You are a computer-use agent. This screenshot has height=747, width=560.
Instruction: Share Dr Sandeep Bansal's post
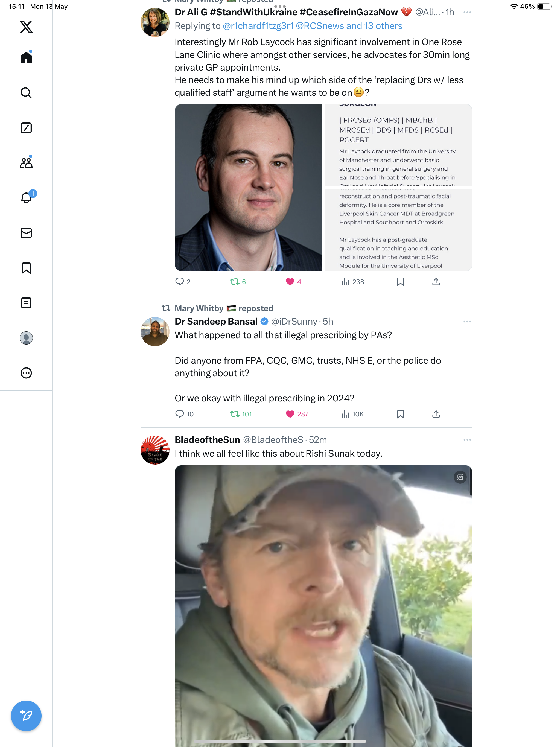tap(436, 414)
